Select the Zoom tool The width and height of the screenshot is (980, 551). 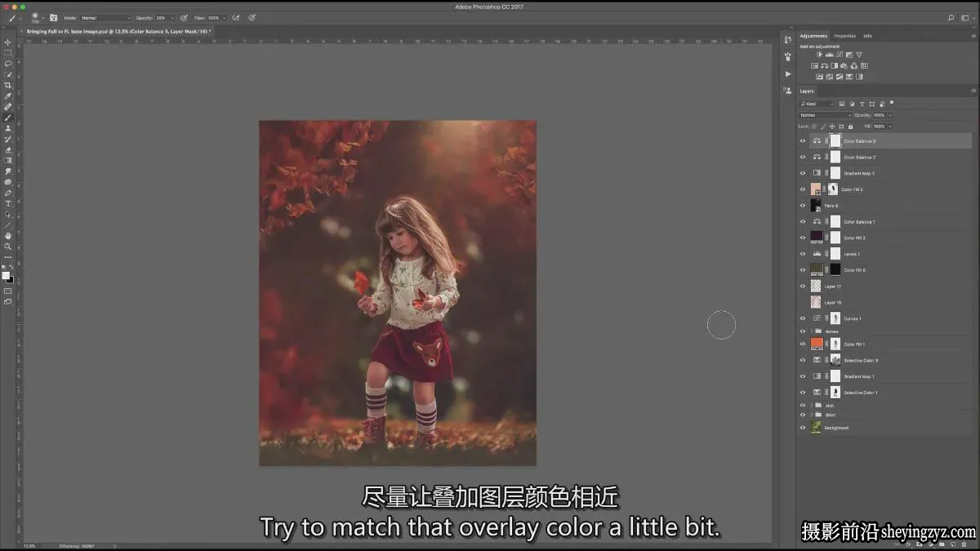tap(8, 246)
